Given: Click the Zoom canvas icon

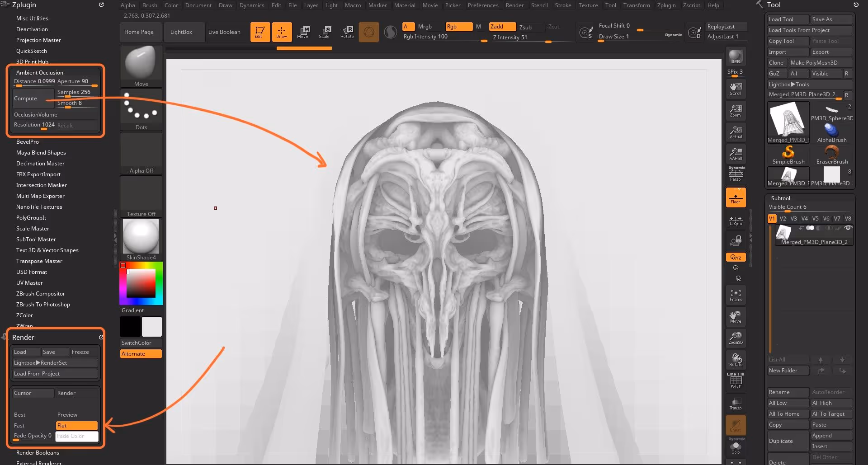Looking at the screenshot, I should (736, 111).
